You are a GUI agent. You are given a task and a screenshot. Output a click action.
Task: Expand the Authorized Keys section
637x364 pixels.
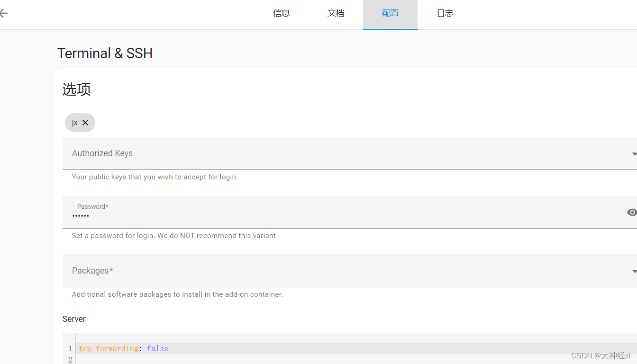tap(332, 153)
